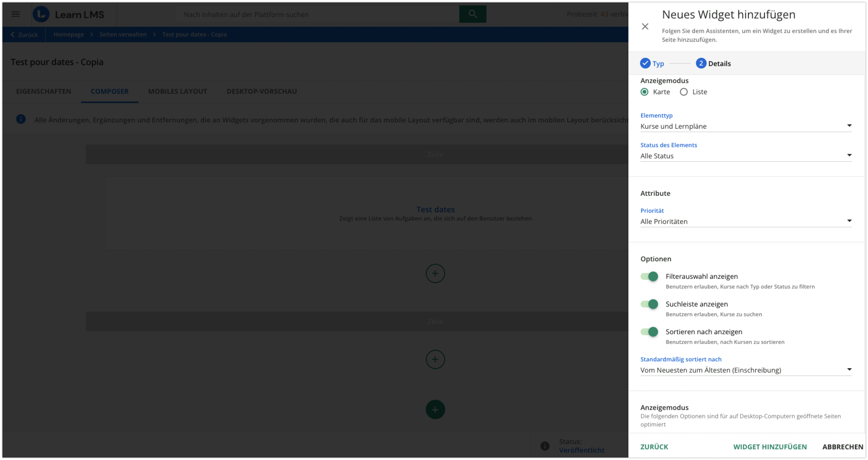Click the Abbrechen button
This screenshot has height=460, width=868.
point(842,447)
